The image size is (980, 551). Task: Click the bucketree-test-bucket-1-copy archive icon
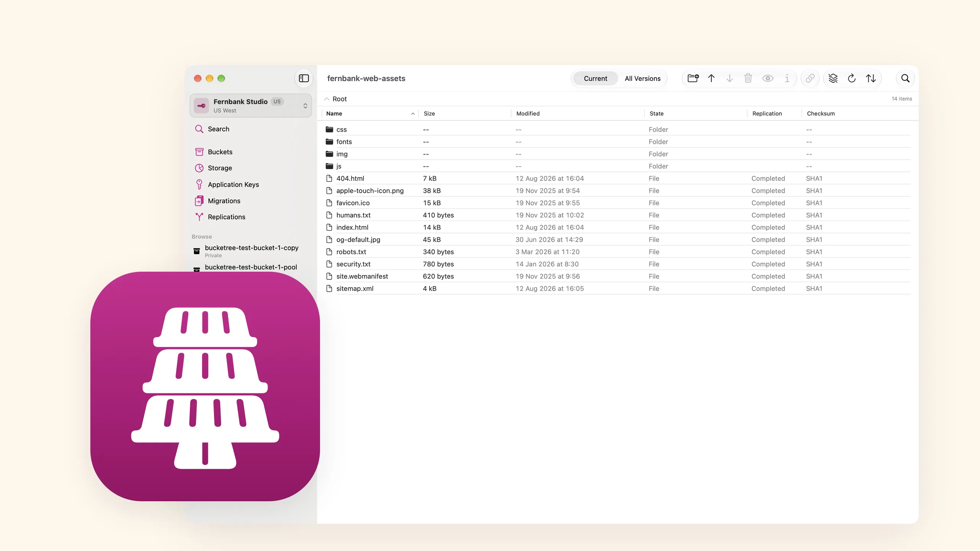coord(197,251)
